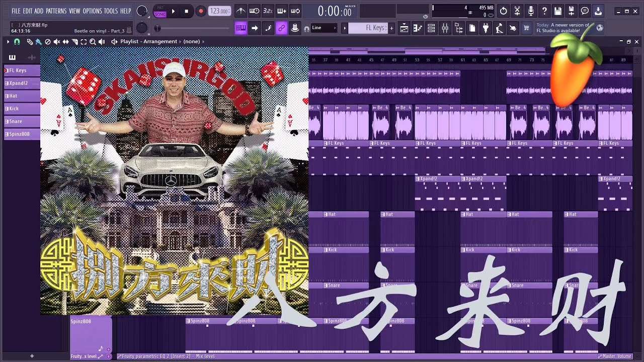644x362 pixels.
Task: Open the OPTIONS menu
Action: coord(93,11)
